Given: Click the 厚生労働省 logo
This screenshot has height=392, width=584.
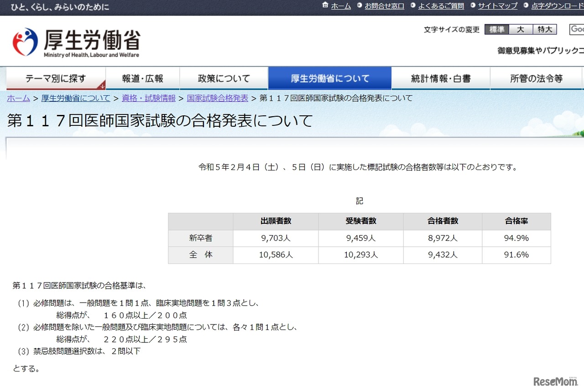Looking at the screenshot, I should pos(76,42).
